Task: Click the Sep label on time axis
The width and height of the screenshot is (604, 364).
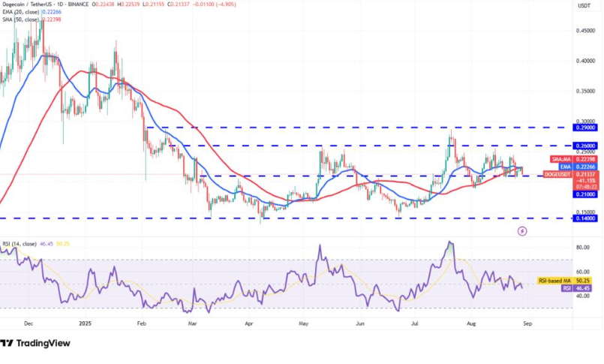Action: pyautogui.click(x=527, y=323)
